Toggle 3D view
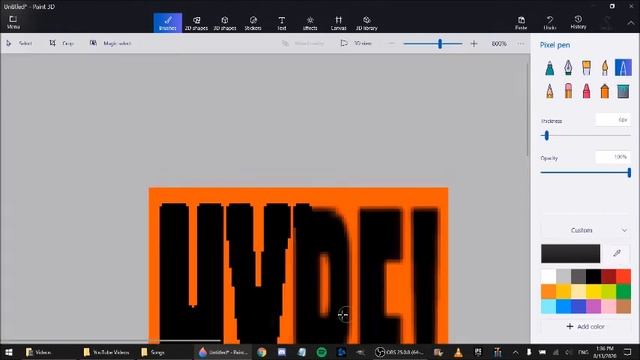 (x=356, y=43)
